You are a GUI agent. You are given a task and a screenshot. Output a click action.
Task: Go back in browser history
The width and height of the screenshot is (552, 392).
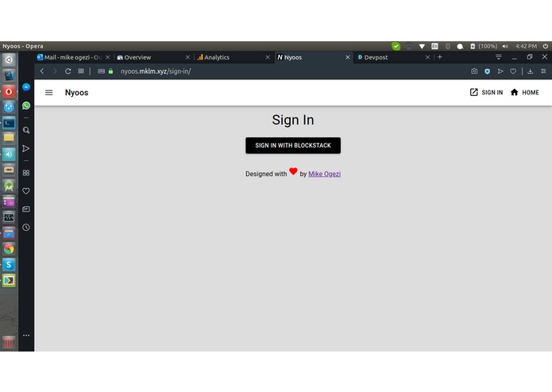[x=42, y=71]
